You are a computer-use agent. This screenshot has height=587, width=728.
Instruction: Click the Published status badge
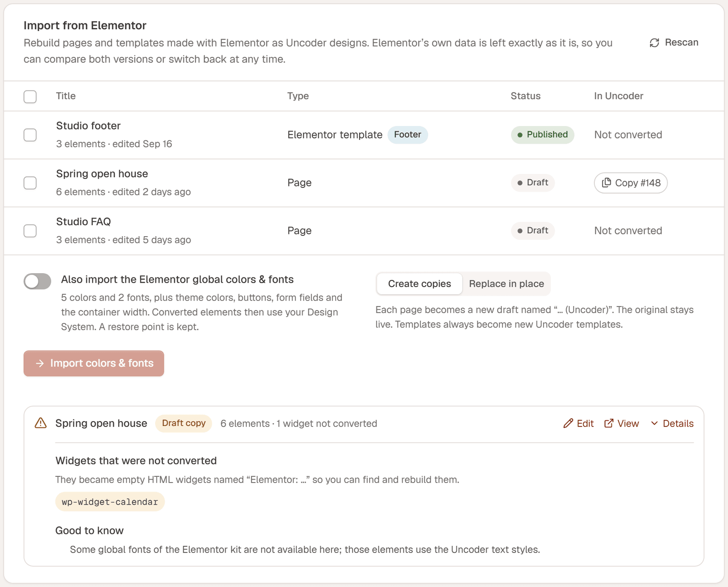pyautogui.click(x=542, y=135)
